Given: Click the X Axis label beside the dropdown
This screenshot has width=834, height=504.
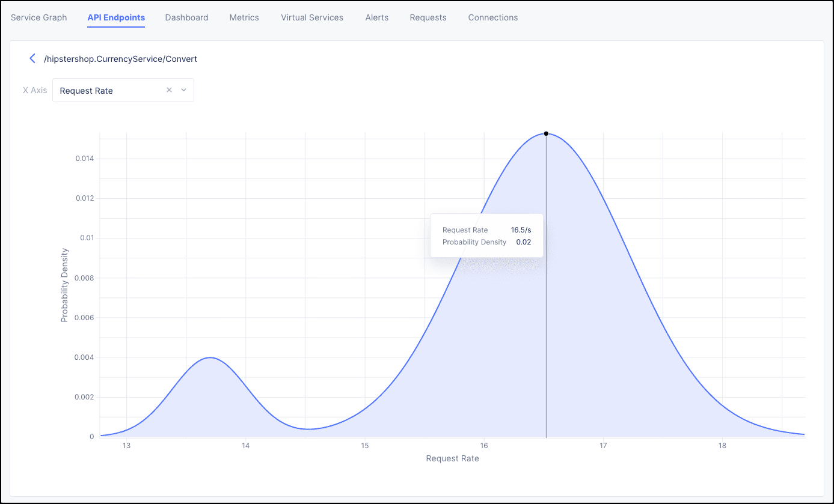Looking at the screenshot, I should tap(35, 90).
